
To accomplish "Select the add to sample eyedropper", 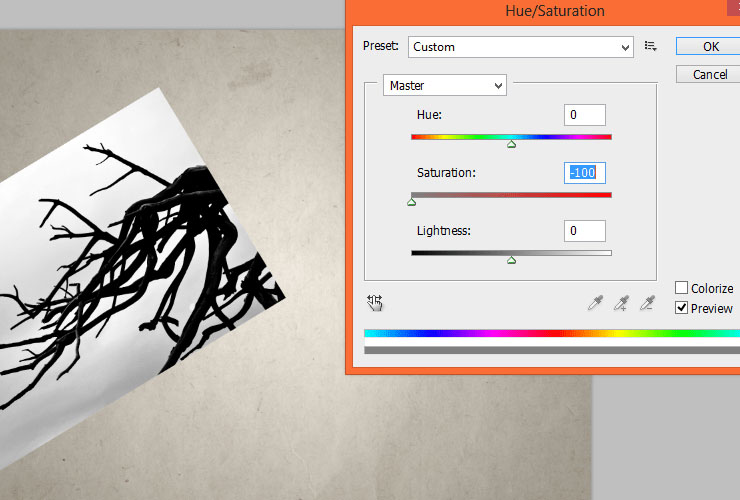I will (x=622, y=303).
